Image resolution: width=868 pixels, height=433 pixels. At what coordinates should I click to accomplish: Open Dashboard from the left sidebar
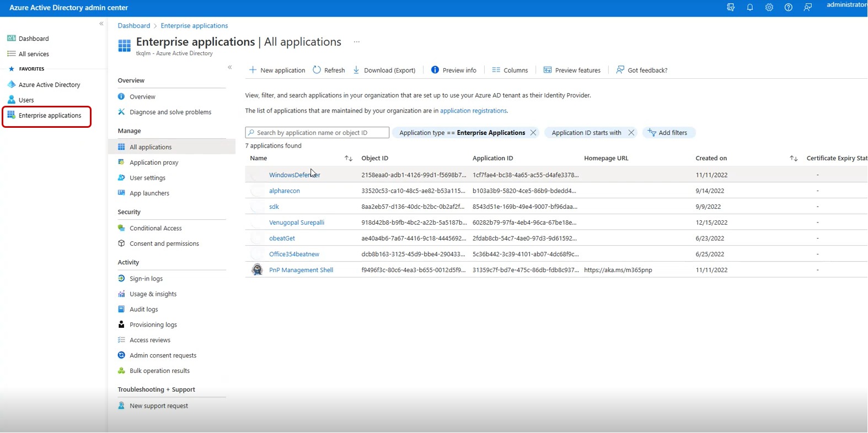34,39
